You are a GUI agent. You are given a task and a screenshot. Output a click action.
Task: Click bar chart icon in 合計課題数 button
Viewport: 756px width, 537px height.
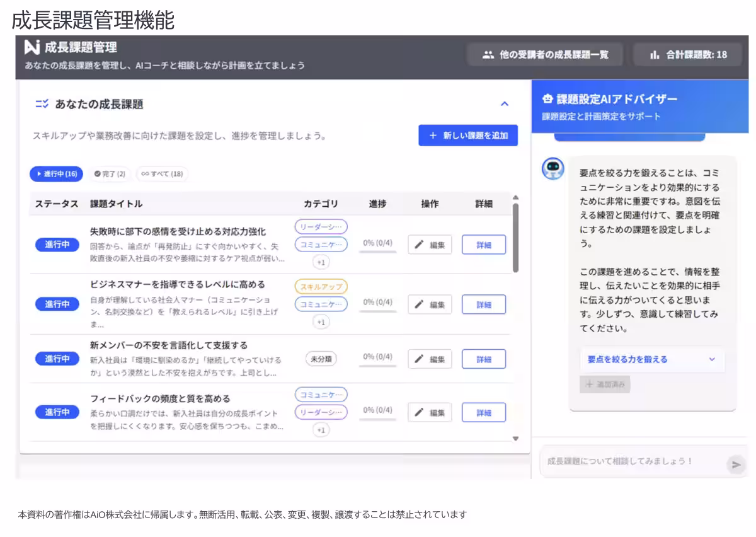(655, 55)
